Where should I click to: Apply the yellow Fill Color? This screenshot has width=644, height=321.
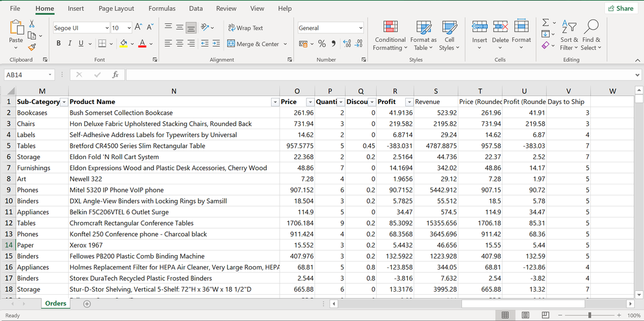123,44
